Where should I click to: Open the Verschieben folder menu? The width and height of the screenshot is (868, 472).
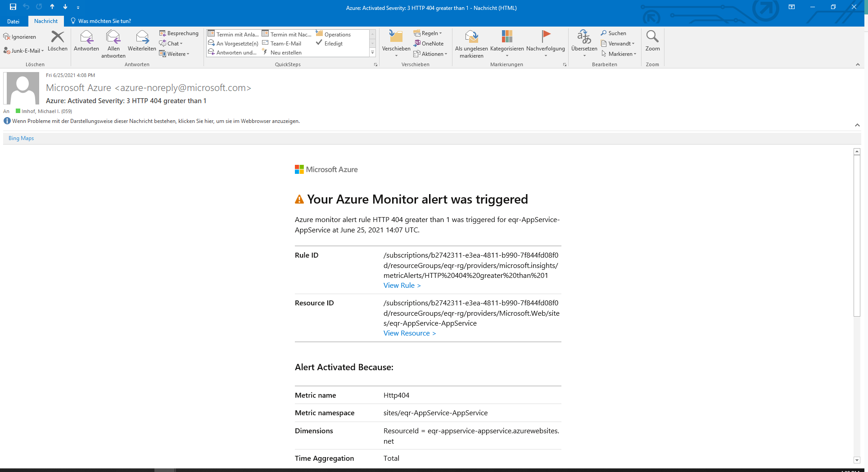pyautogui.click(x=396, y=44)
